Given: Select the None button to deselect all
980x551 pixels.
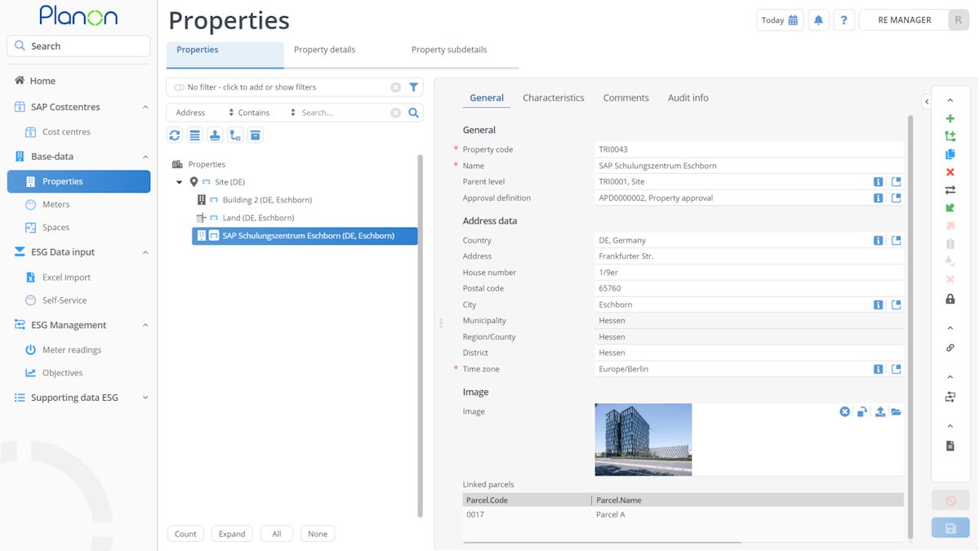Looking at the screenshot, I should [x=318, y=533].
